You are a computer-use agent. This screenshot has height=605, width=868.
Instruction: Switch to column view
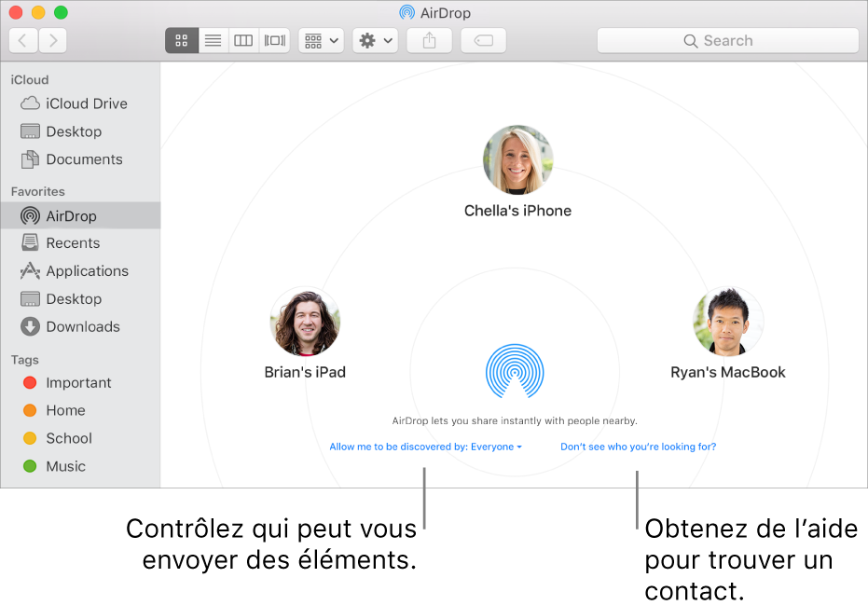[243, 40]
